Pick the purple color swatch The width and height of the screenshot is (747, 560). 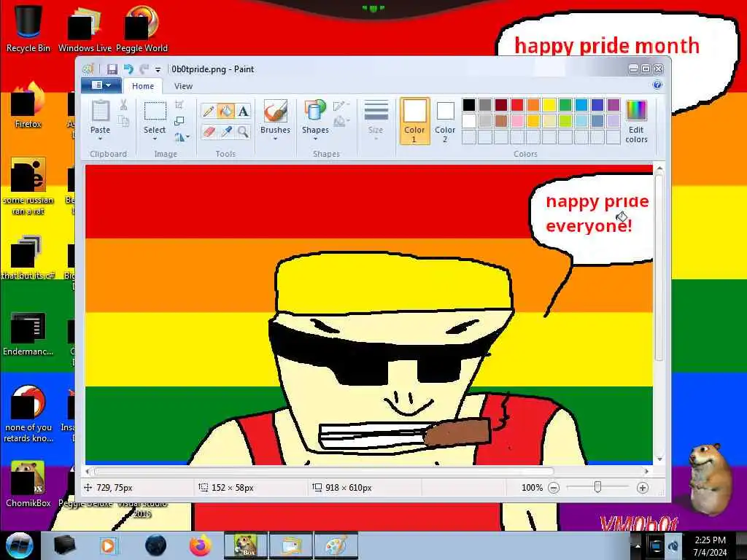614,105
